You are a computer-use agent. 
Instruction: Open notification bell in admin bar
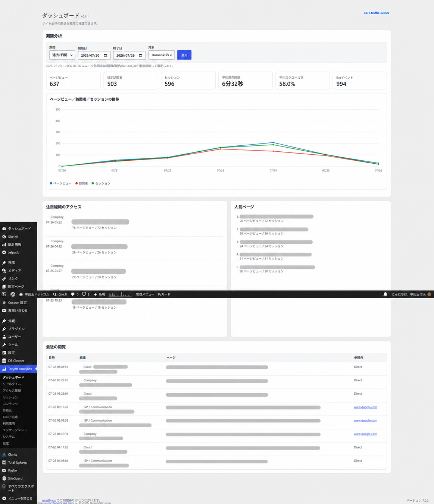click(385, 294)
